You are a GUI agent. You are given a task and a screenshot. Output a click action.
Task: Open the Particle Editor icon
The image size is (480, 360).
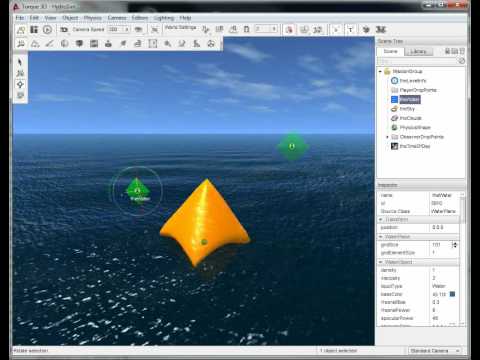pos(167,44)
